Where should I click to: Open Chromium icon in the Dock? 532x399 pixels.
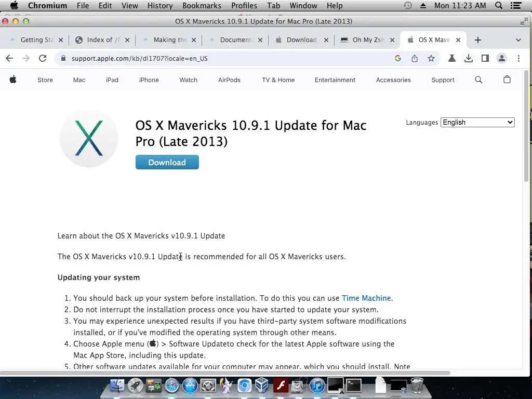[244, 386]
